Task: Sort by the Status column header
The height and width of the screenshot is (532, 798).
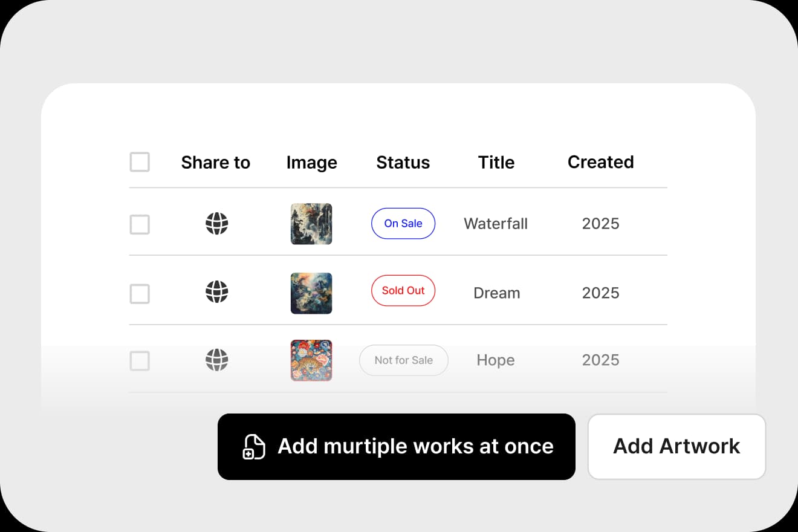Action: (403, 162)
